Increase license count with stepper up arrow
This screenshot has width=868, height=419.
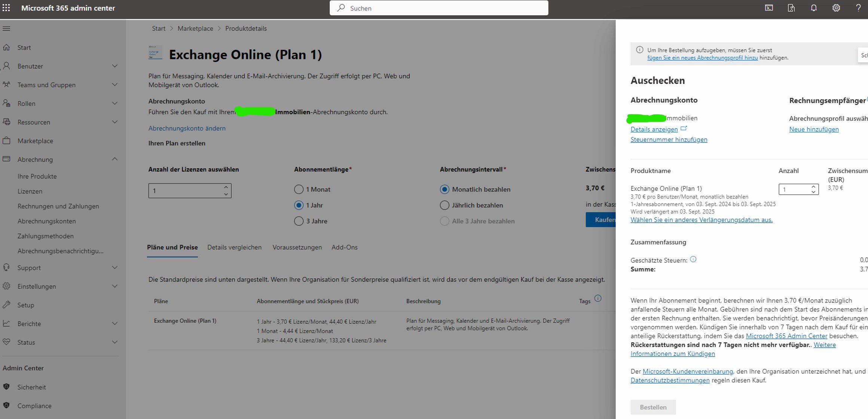(x=226, y=187)
